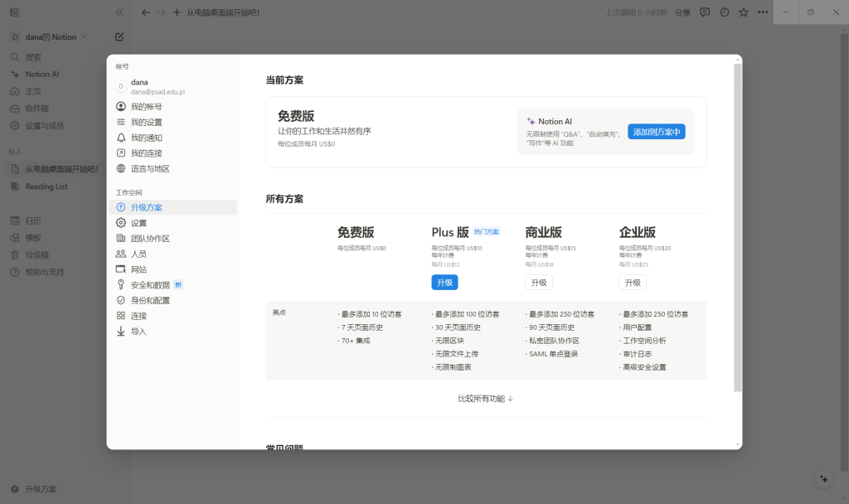Open Notion AI assistant floating button
Screen dimensions: 849x504
point(823,478)
